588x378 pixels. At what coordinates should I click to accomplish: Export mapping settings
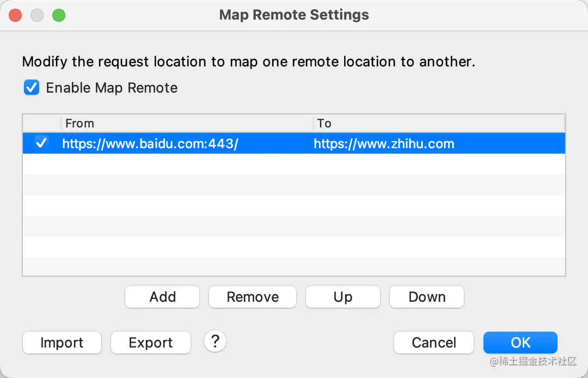tap(151, 343)
